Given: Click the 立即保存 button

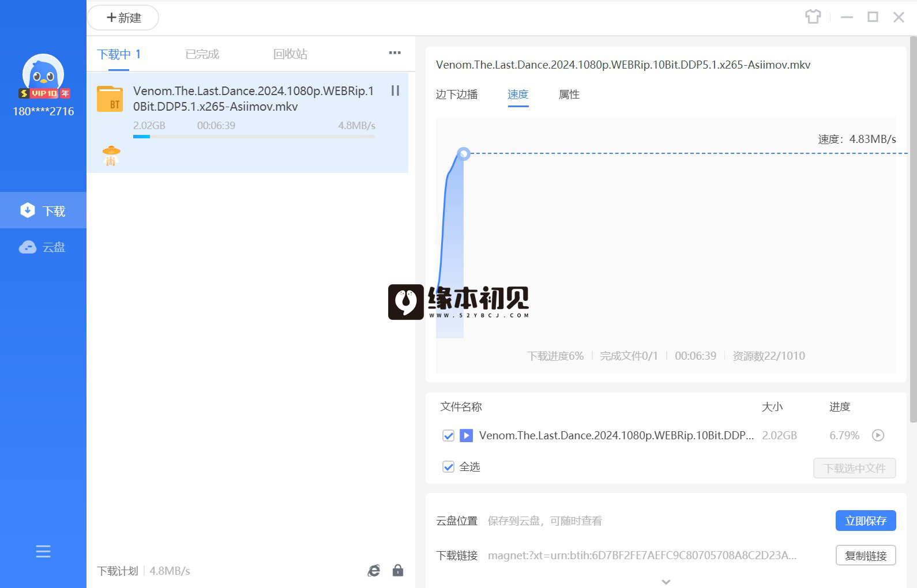Looking at the screenshot, I should [866, 521].
